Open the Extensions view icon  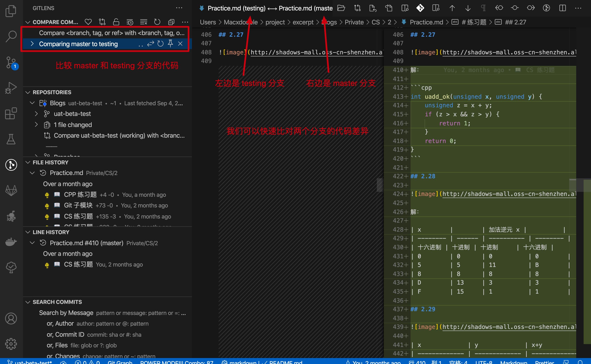coord(11,113)
